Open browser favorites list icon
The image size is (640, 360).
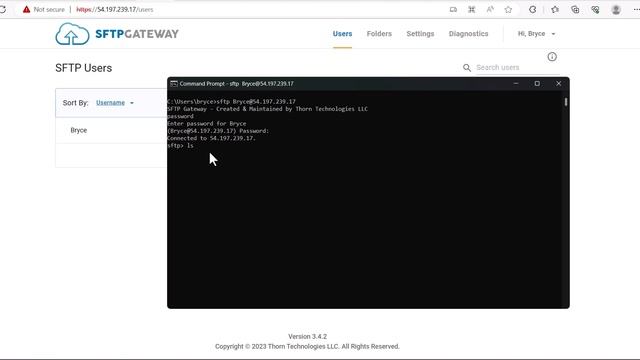point(555,9)
